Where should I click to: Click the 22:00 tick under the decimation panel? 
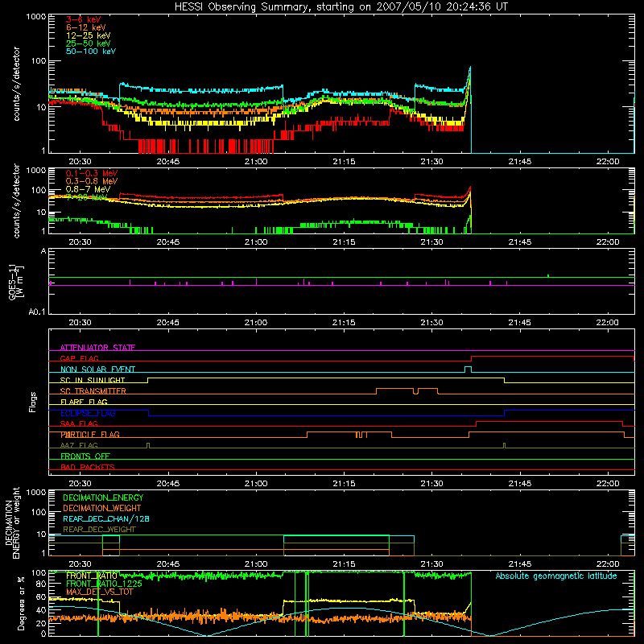[608, 564]
